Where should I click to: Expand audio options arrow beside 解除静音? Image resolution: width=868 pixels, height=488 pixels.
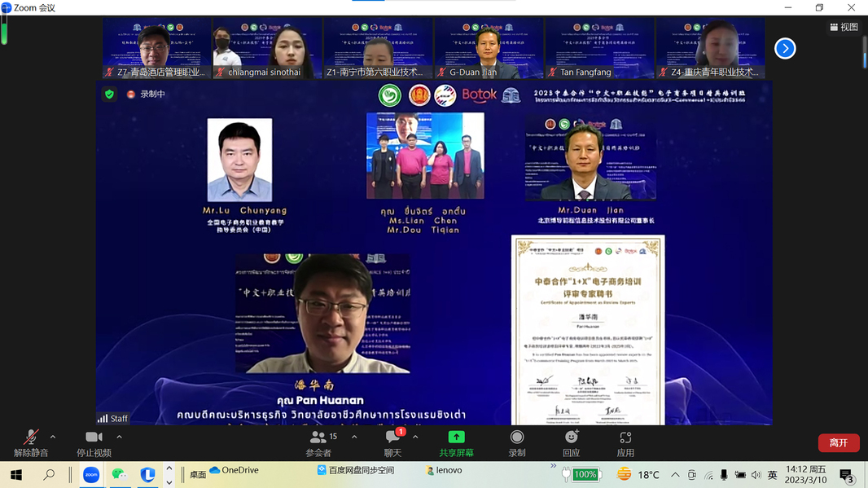[53, 437]
